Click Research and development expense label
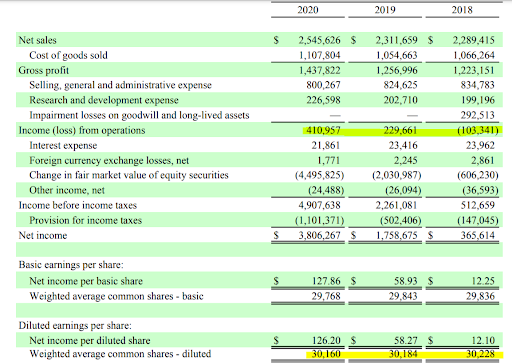The image size is (512, 364). (104, 100)
